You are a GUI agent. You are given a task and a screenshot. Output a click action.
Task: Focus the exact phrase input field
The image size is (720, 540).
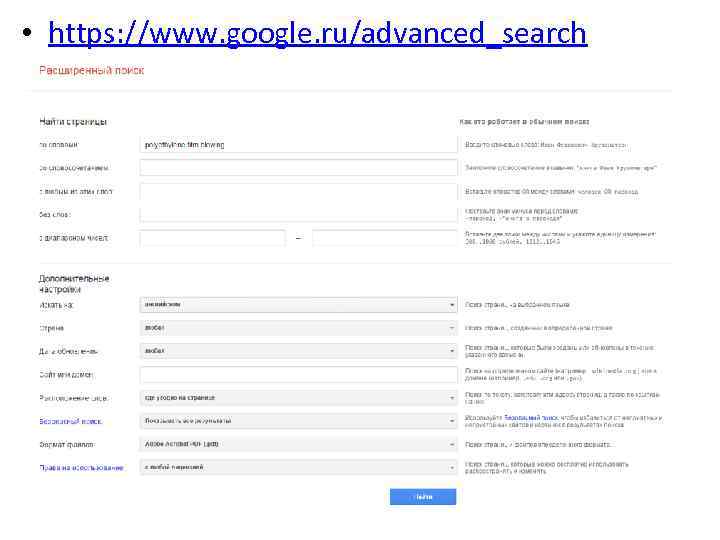point(298,168)
